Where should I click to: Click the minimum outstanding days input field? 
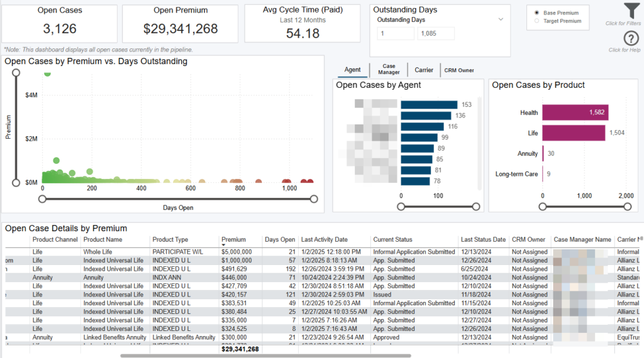pyautogui.click(x=395, y=33)
